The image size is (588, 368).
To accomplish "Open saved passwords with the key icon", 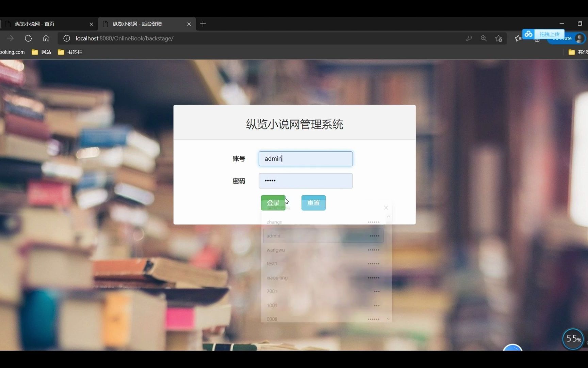I will click(x=469, y=38).
